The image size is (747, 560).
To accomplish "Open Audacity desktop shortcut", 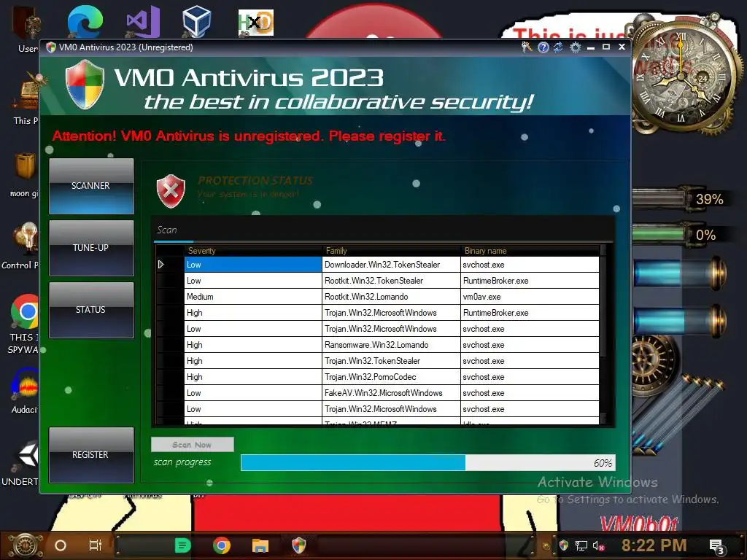I will click(25, 384).
